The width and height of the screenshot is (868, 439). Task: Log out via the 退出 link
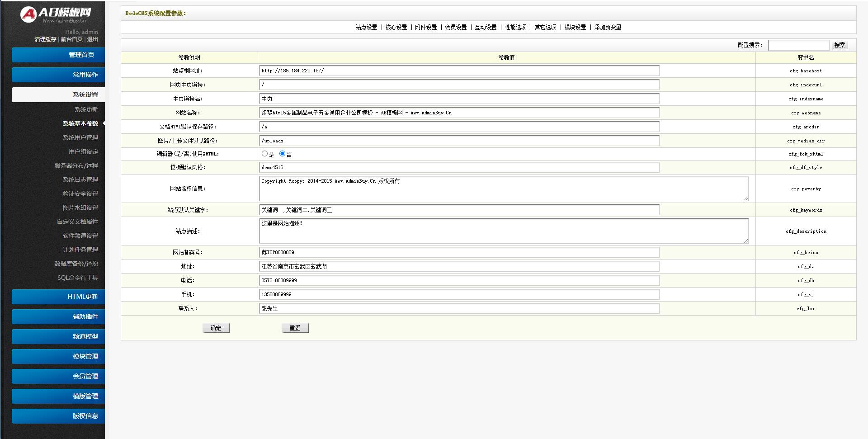tap(93, 39)
